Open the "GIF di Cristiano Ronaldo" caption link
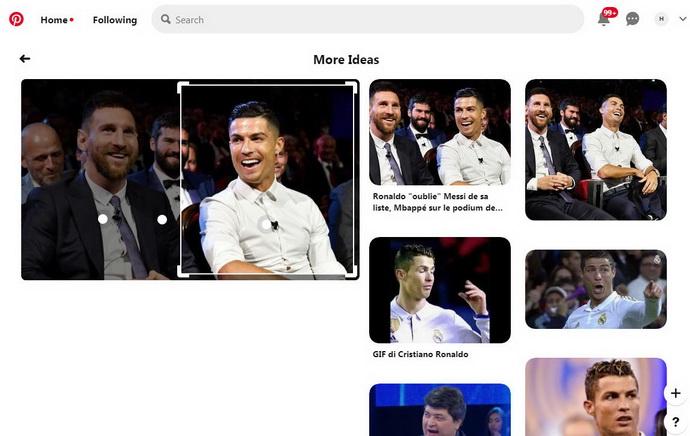Viewport: 690px width, 436px height. click(420, 354)
